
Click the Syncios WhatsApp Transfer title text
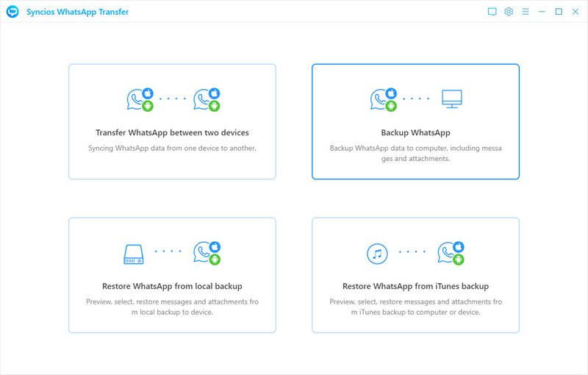(78, 12)
